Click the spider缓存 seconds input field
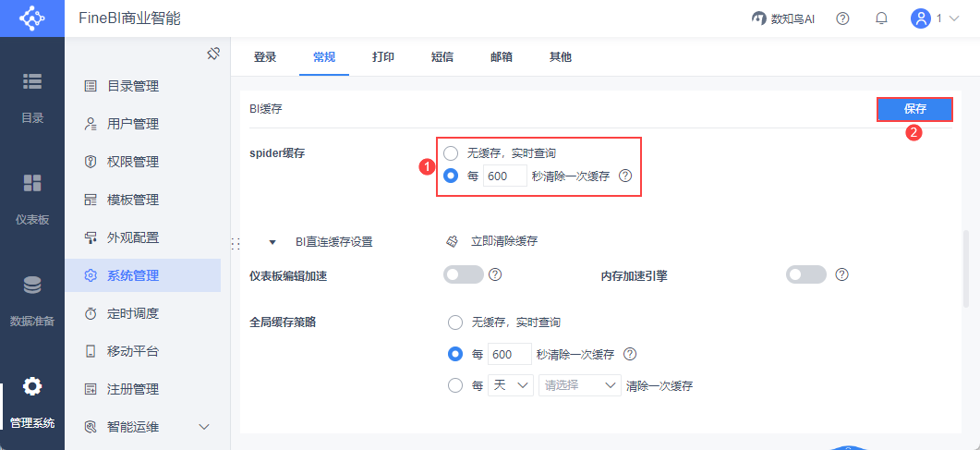This screenshot has width=980, height=450. click(505, 176)
